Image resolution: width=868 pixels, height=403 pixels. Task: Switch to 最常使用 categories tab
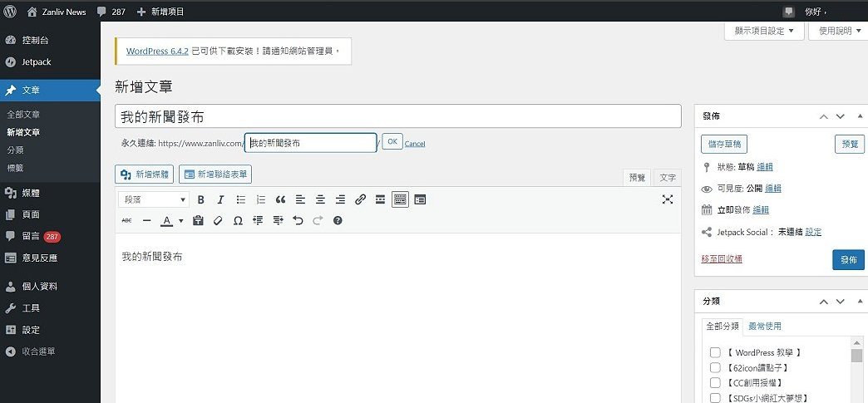click(765, 327)
